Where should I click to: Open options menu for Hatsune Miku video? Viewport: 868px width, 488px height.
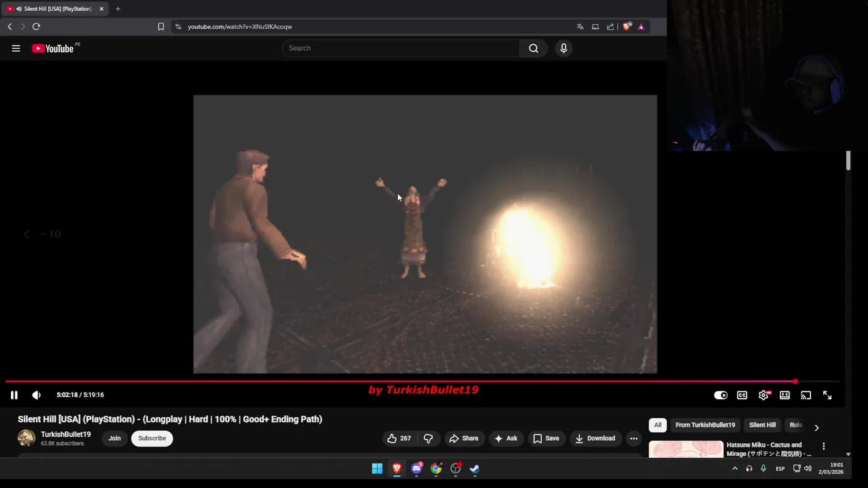[823, 446]
